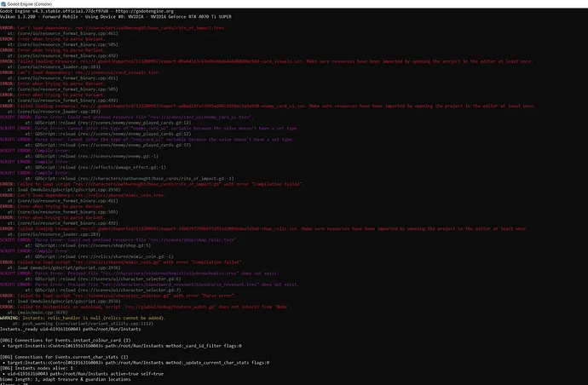588x385 pixels.
Task: Select the failed loading line with "enemy_card_ui.scn"
Action: click(268, 106)
